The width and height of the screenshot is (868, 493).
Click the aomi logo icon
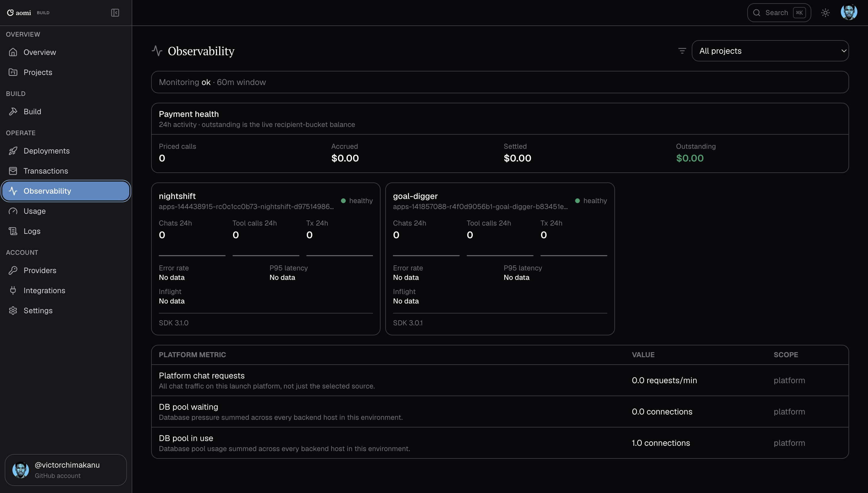[x=11, y=12]
